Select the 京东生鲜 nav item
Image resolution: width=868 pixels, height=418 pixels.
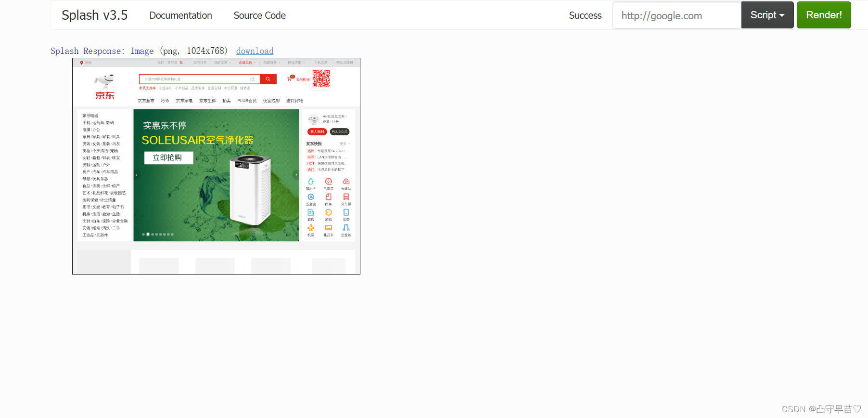pos(207,101)
